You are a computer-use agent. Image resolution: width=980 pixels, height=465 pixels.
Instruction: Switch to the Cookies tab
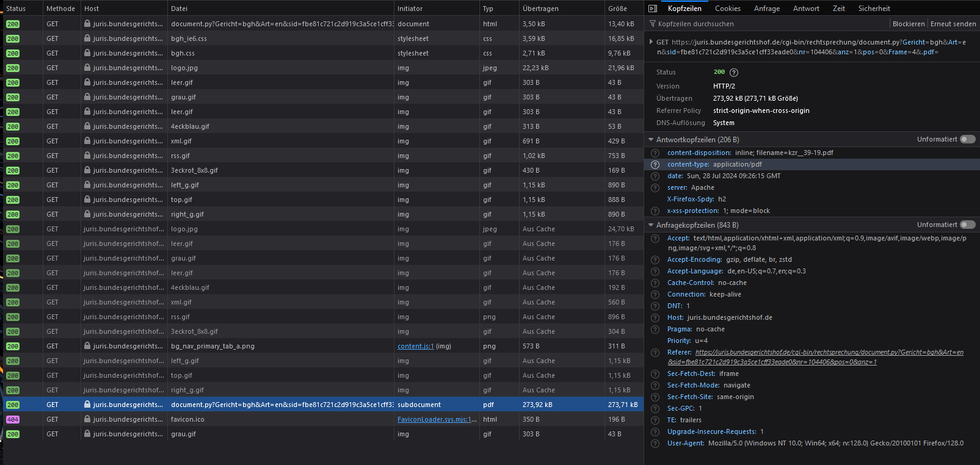pyautogui.click(x=727, y=9)
